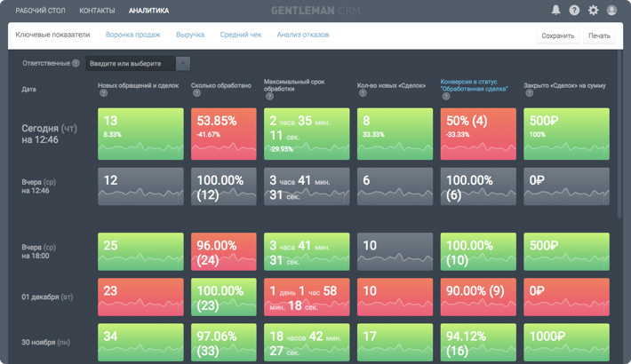
Task: Click help icon next to Ответственные label
Action: [x=76, y=63]
